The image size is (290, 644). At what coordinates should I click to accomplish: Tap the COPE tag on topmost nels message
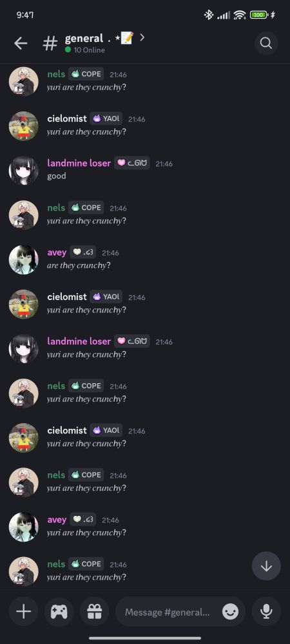86,74
